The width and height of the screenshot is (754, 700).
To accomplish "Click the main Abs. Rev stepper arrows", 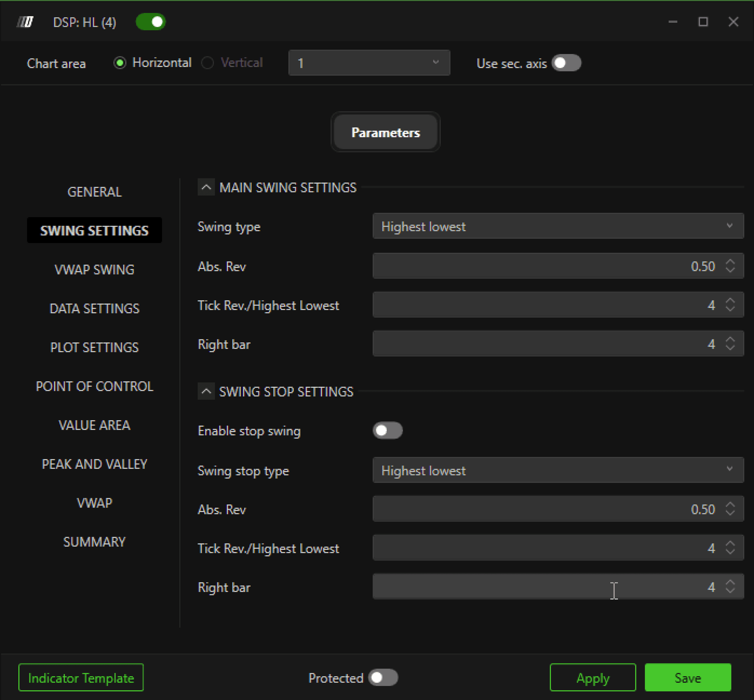I will coord(730,266).
